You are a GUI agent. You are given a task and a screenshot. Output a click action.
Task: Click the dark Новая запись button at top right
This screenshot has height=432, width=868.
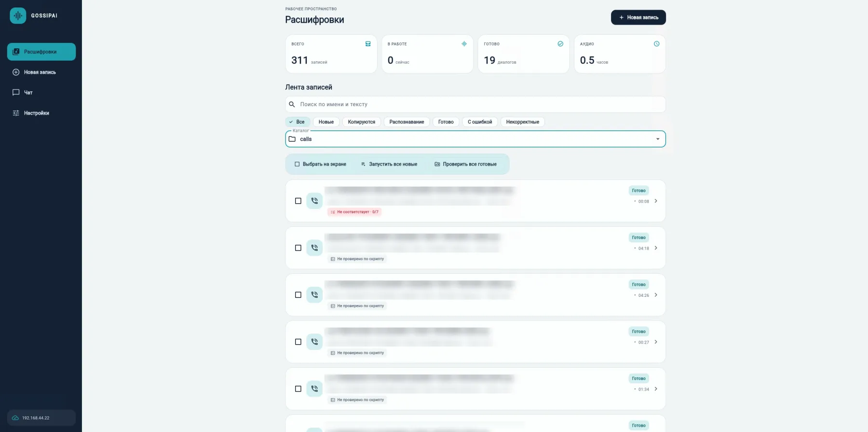[638, 17]
